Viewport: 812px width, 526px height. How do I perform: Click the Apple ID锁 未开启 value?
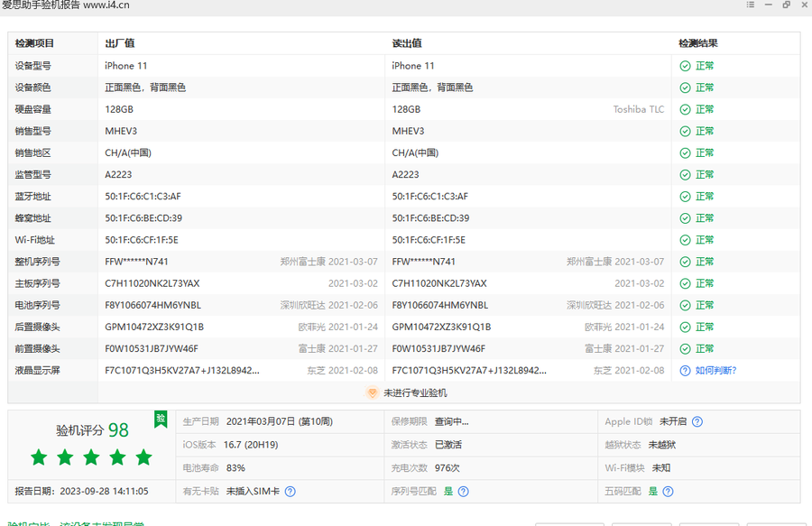point(673,421)
